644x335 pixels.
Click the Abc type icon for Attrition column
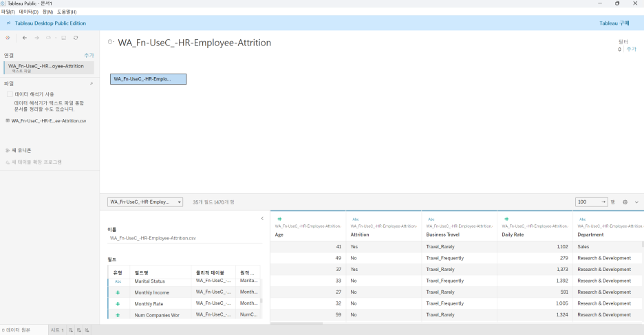(x=356, y=219)
